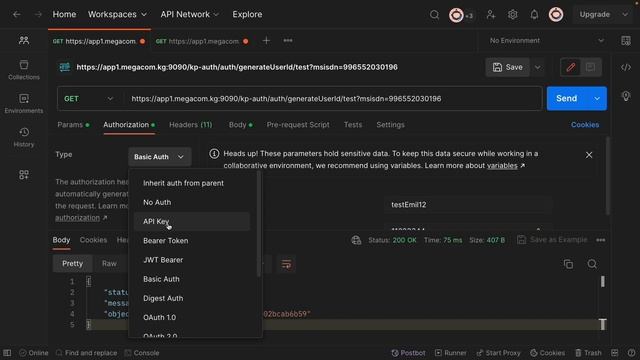Open the Explore link
This screenshot has width=640, height=360.
coord(247,14)
